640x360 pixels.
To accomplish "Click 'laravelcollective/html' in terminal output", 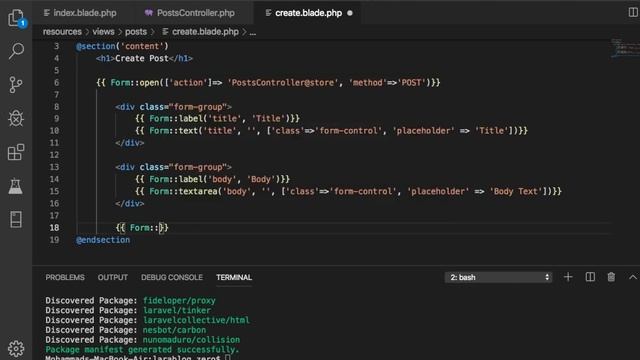I will 196,320.
